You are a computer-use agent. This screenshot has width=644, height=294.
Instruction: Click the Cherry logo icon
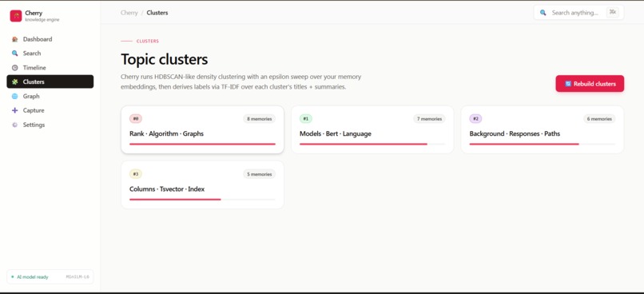click(x=16, y=16)
